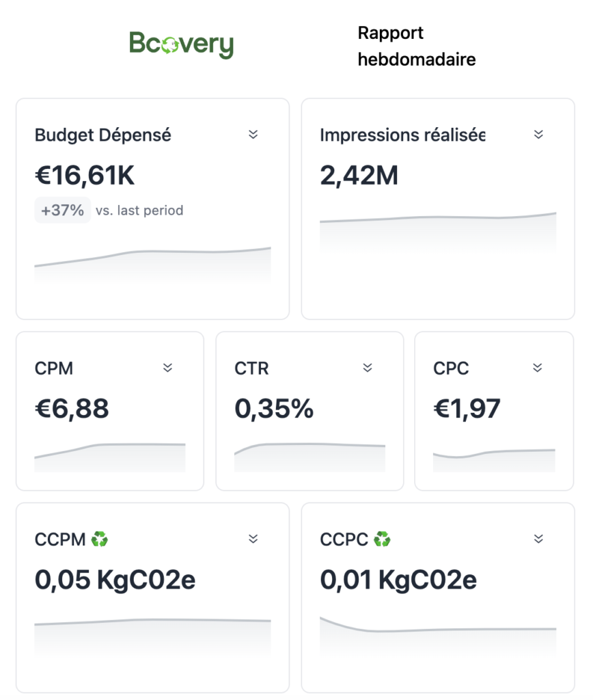Expand the CPM card double chevron
Screen dimensions: 593x700
(168, 367)
